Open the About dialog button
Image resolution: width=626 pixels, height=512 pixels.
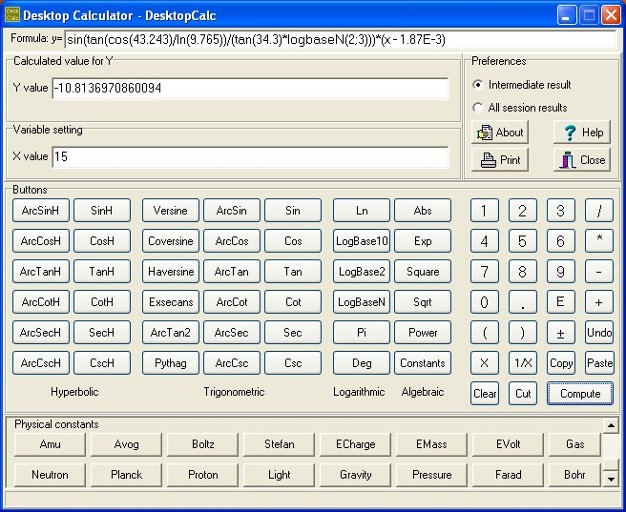pyautogui.click(x=500, y=132)
